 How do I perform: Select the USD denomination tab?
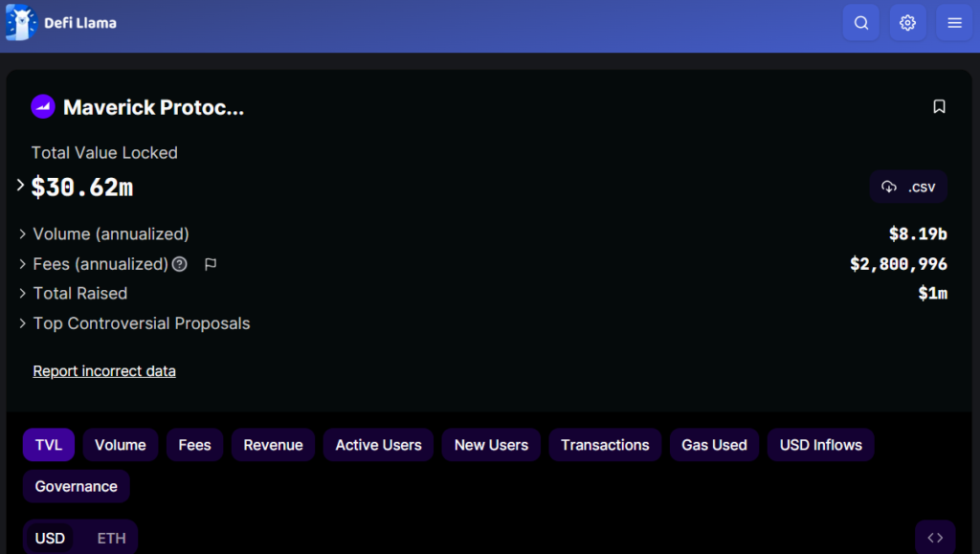[50, 538]
